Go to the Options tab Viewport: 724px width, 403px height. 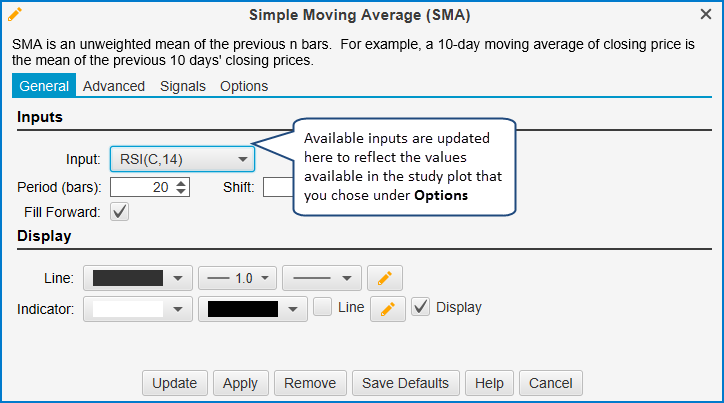[x=244, y=86]
